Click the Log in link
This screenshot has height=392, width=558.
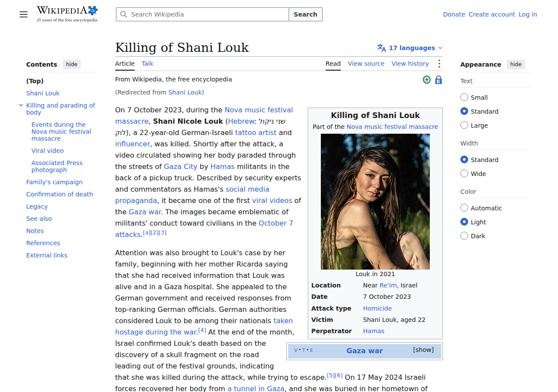click(527, 14)
